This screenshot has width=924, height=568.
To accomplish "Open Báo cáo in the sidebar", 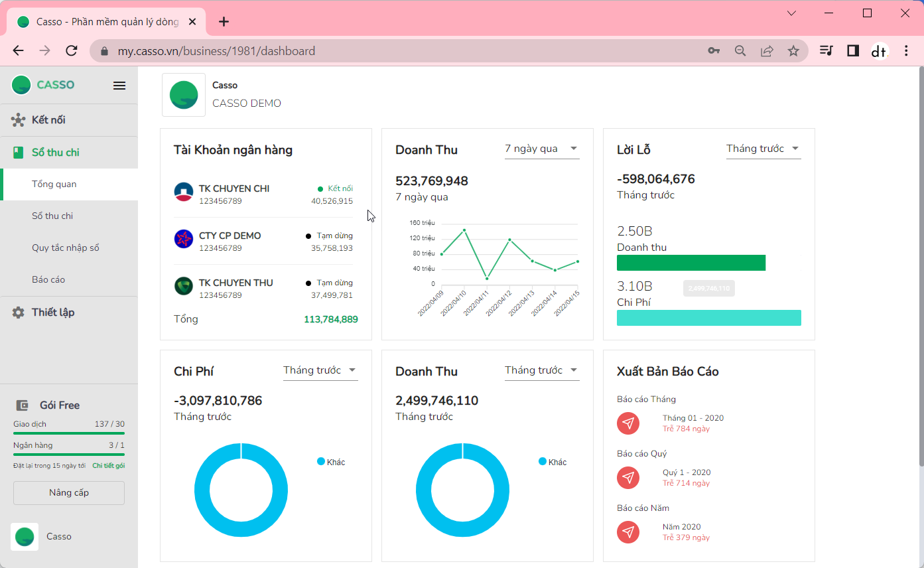I will click(69, 280).
